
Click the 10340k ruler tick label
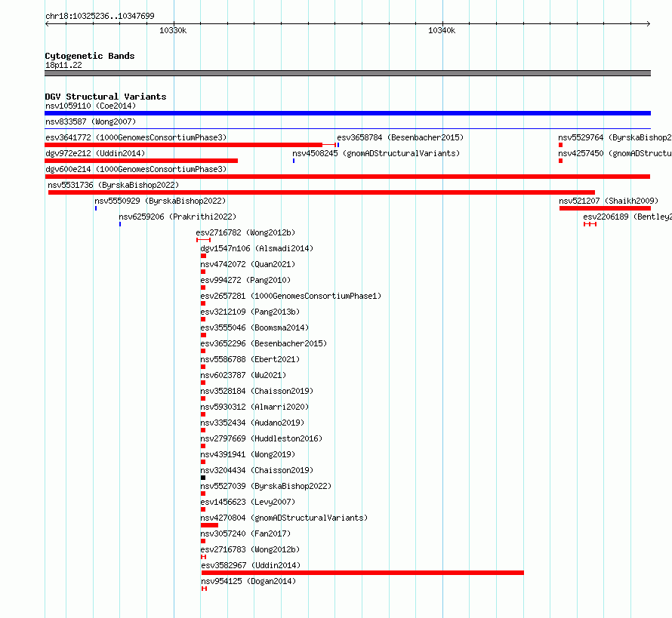(x=442, y=30)
